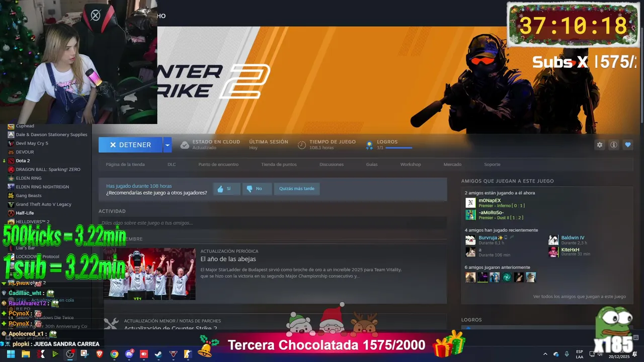The height and width of the screenshot is (362, 644).
Task: Toggle the favorite heart icon
Action: tap(627, 145)
